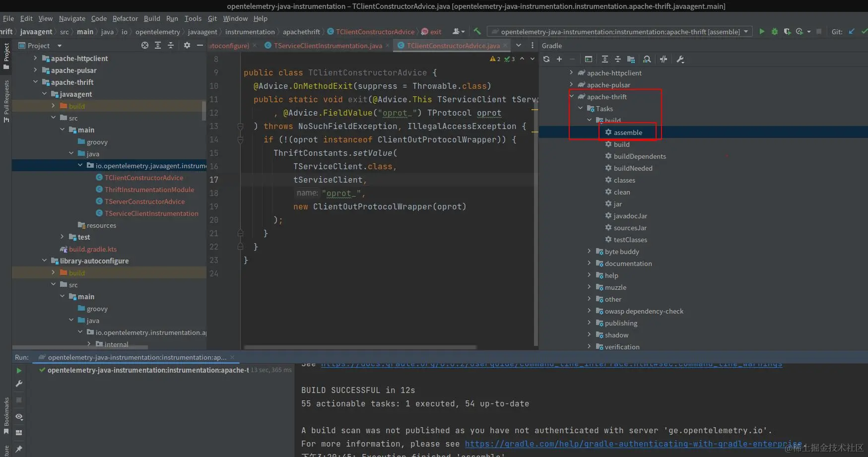Open the Refactor menu
The width and height of the screenshot is (868, 457).
[x=125, y=18]
